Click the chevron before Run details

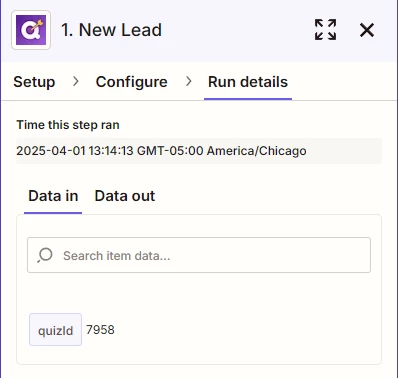click(189, 81)
